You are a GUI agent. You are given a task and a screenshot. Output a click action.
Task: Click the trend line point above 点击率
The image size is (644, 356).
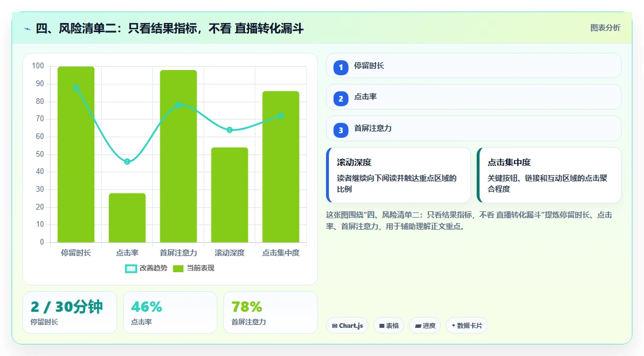127,161
